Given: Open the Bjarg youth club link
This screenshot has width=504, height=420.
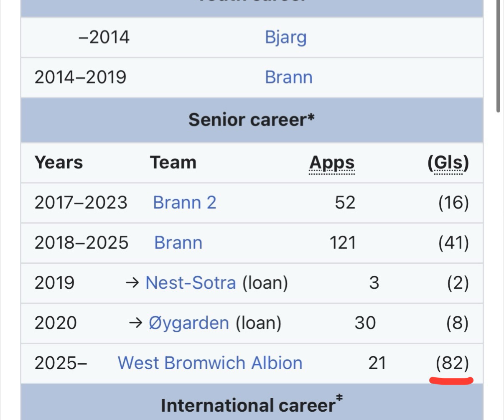Looking at the screenshot, I should pos(285,38).
